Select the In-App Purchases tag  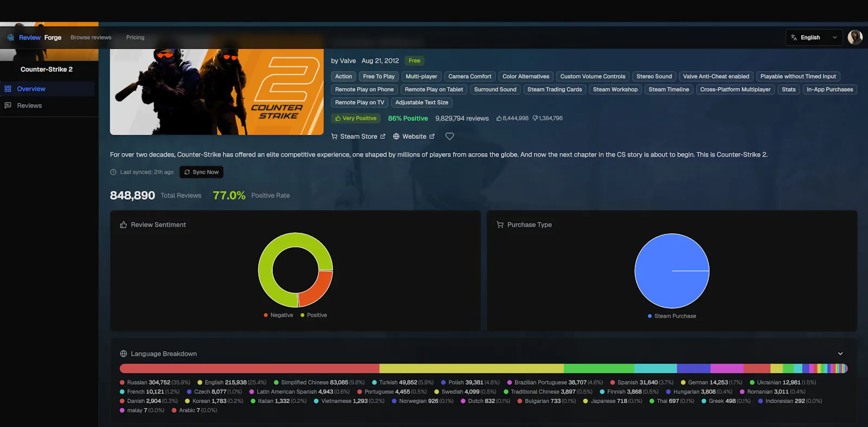pyautogui.click(x=829, y=90)
